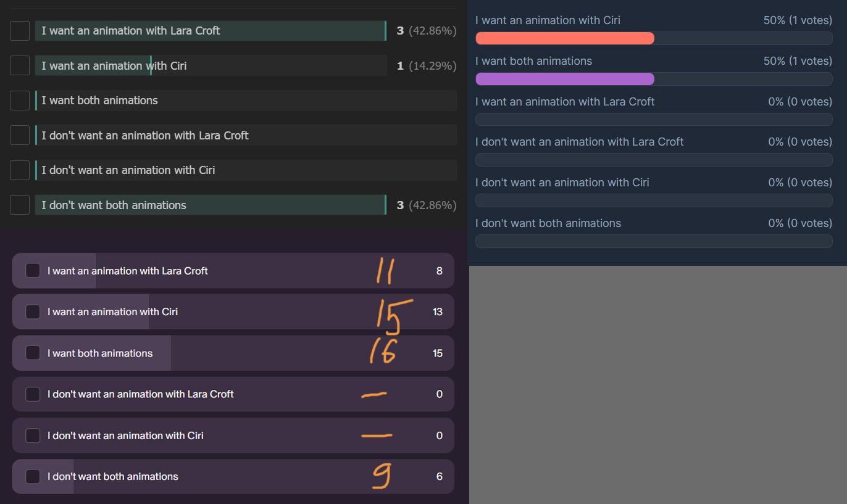Click green-bar poll's "don't want Lara Croft" label
Image resolution: width=847 pixels, height=504 pixels.
[145, 135]
